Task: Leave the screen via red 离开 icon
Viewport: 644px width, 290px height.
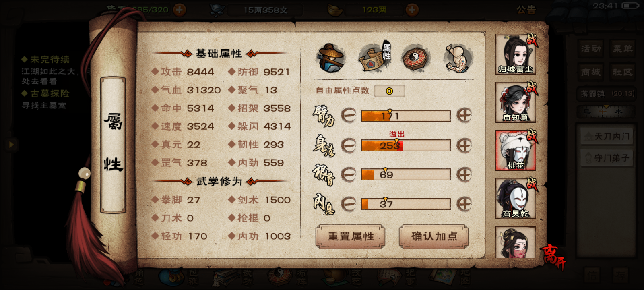Action: [553, 256]
